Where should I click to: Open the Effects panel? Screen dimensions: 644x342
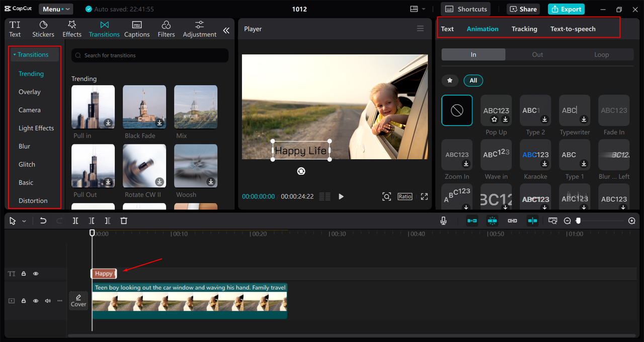pos(72,29)
